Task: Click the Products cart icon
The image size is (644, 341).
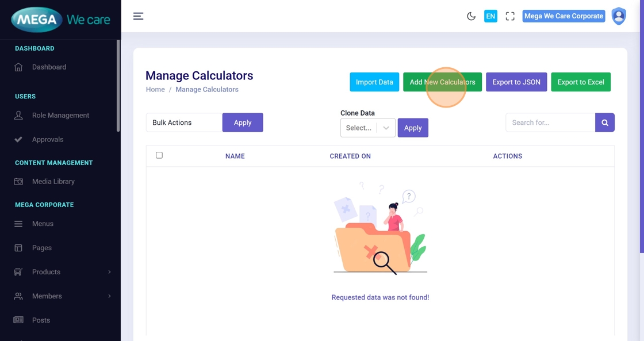Action: click(18, 272)
